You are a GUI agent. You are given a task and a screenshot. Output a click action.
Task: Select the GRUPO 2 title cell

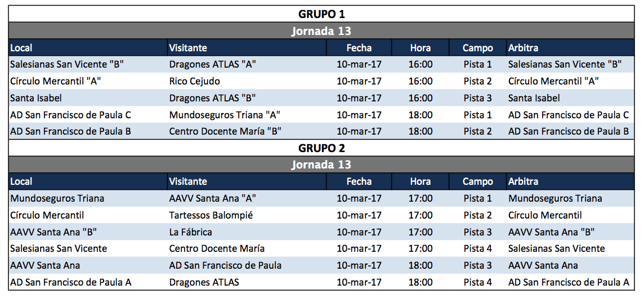click(321, 148)
